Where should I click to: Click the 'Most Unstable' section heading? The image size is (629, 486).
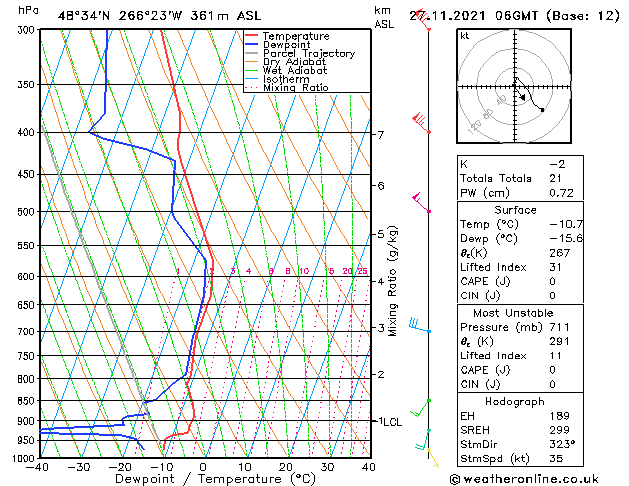click(513, 313)
